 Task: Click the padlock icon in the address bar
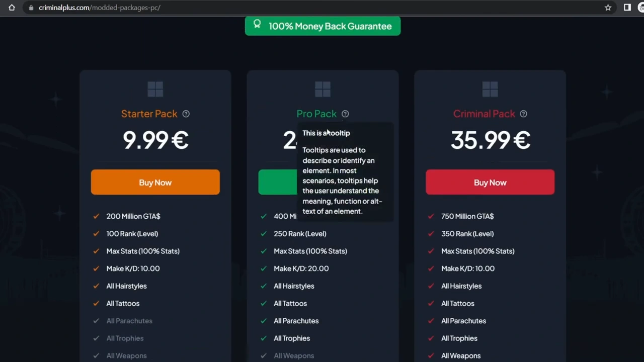31,8
